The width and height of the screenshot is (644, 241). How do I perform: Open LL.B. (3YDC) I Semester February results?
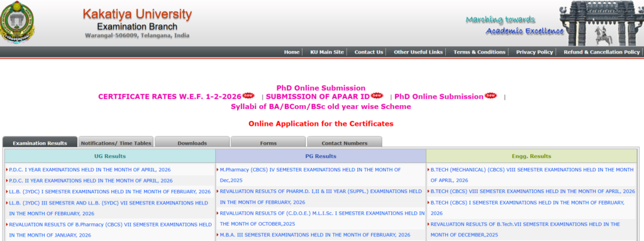109,192
